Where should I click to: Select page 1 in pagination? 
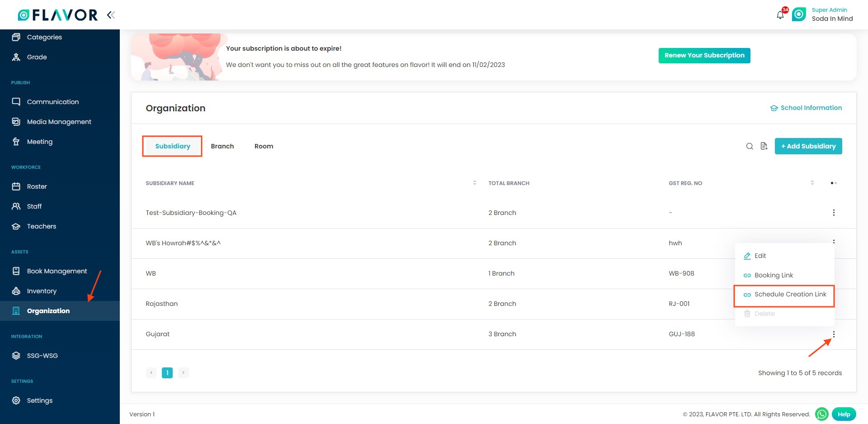click(167, 373)
